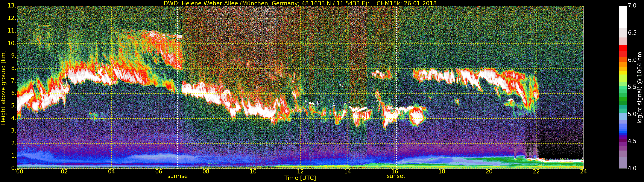The height and width of the screenshot is (182, 644).
Task: Click the height axis tick label '5.'
Action: pyautogui.click(x=13, y=106)
